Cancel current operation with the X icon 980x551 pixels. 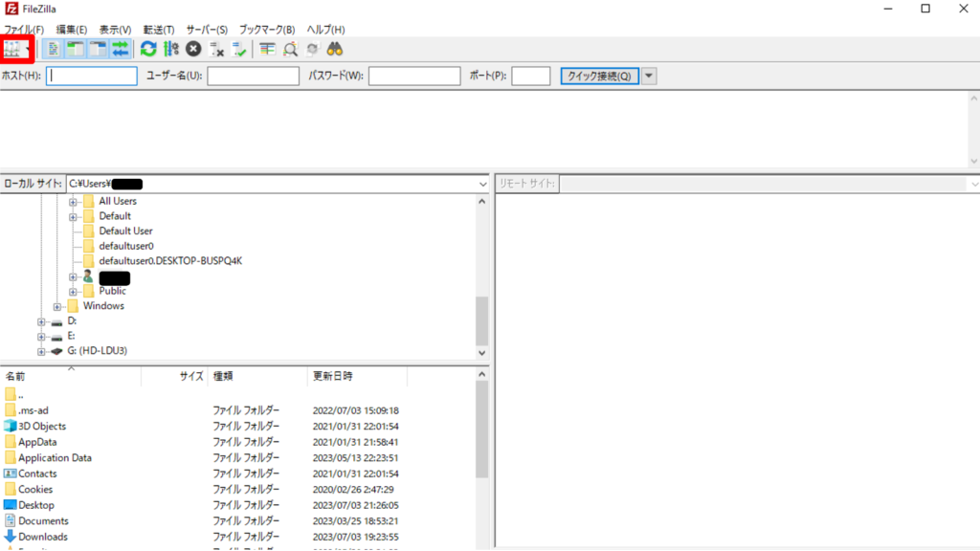coord(193,49)
